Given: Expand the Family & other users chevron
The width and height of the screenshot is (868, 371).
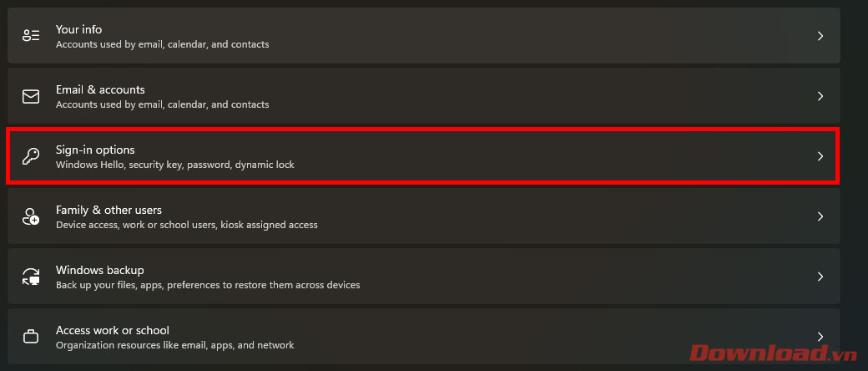Looking at the screenshot, I should pos(820,216).
